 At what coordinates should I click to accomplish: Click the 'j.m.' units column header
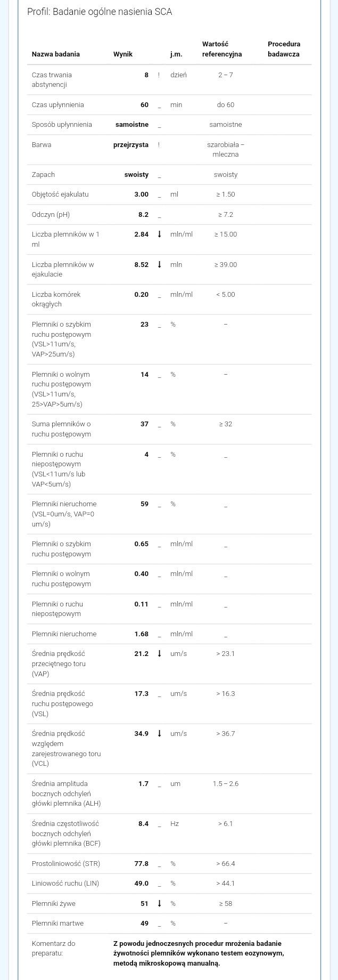coord(176,54)
